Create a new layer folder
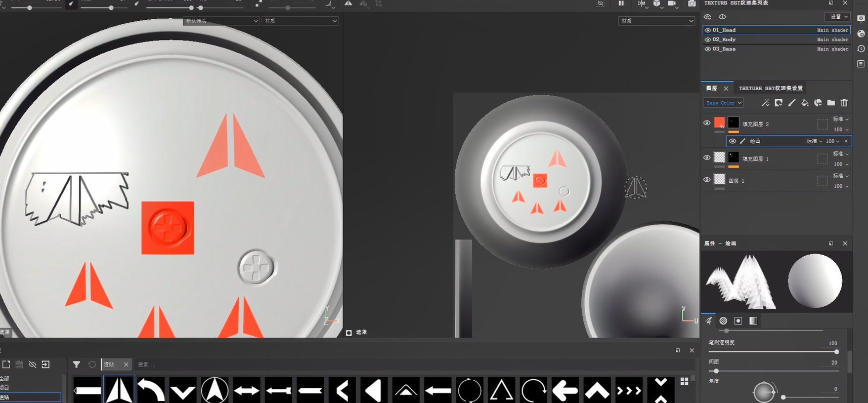Image resolution: width=868 pixels, height=403 pixels. [831, 103]
